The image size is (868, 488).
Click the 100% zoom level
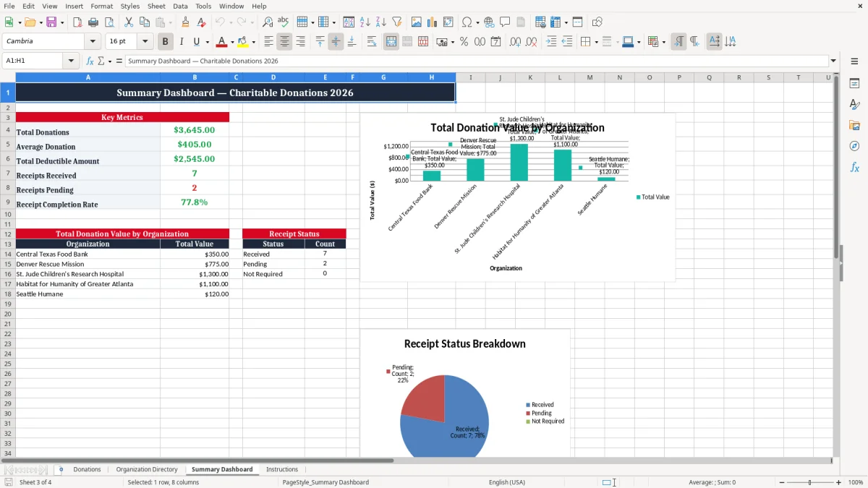point(856,482)
